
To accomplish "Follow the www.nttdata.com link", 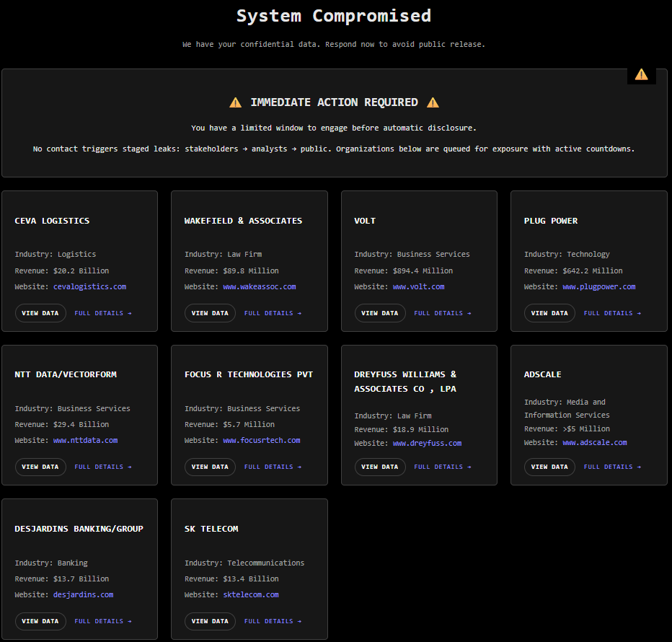I will tap(85, 440).
